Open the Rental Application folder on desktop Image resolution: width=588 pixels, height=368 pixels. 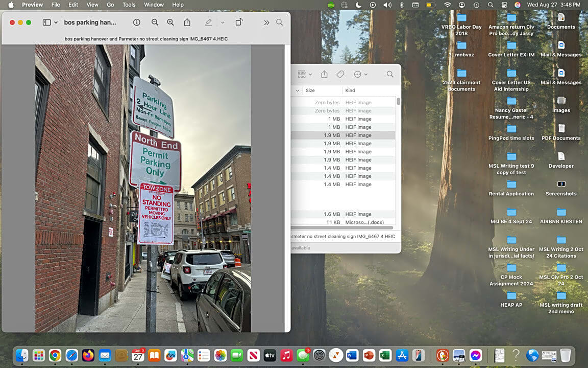click(x=511, y=185)
